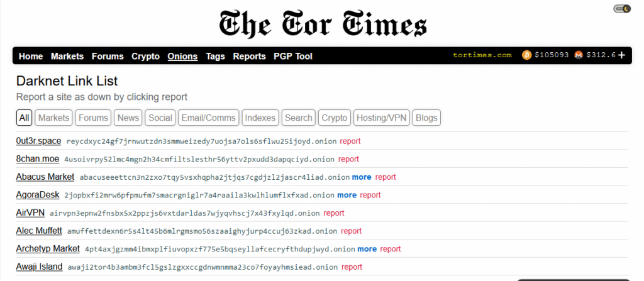Image resolution: width=644 pixels, height=281 pixels.
Task: Open the Alec Muffett link
Action: [39, 231]
